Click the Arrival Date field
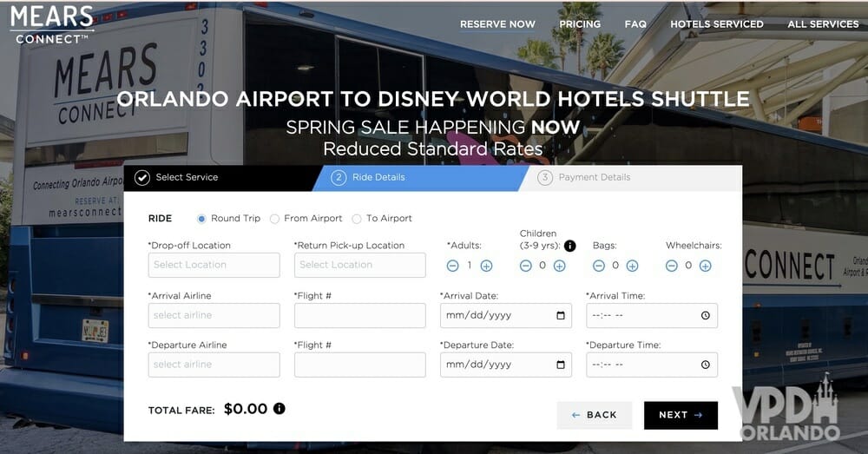Image resolution: width=868 pixels, height=454 pixels. pos(506,316)
